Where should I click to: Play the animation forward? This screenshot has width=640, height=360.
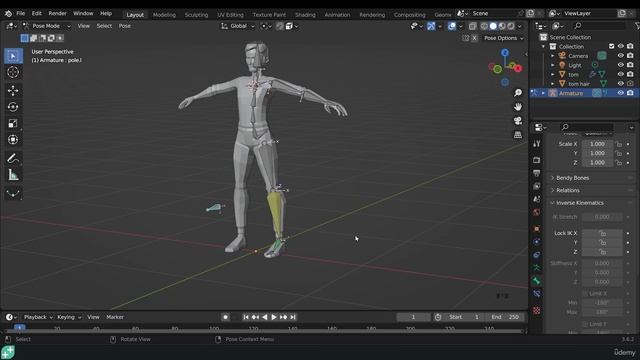tap(274, 317)
